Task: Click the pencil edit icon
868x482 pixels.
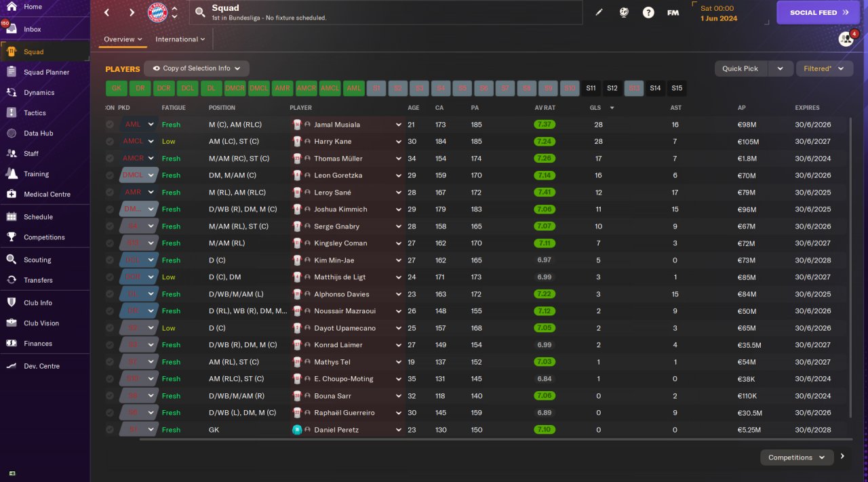Action: point(599,12)
